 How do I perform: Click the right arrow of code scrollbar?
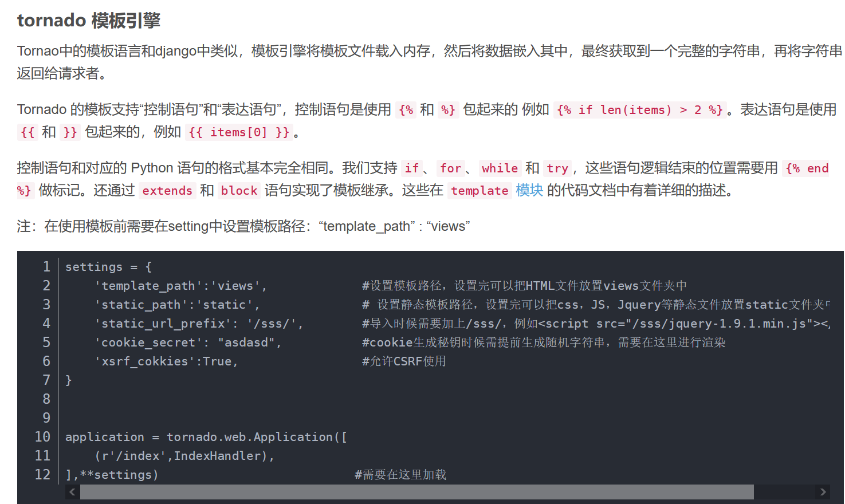pos(823,492)
